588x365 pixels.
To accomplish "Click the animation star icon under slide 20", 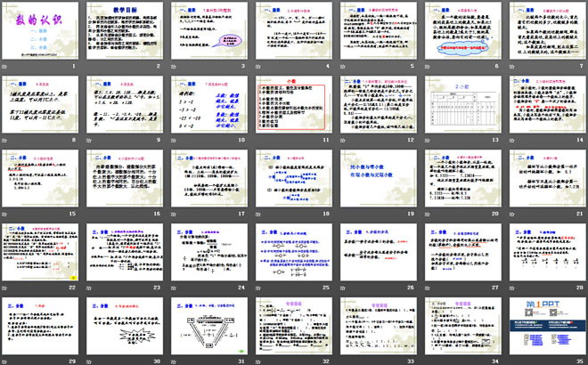I will click(428, 214).
